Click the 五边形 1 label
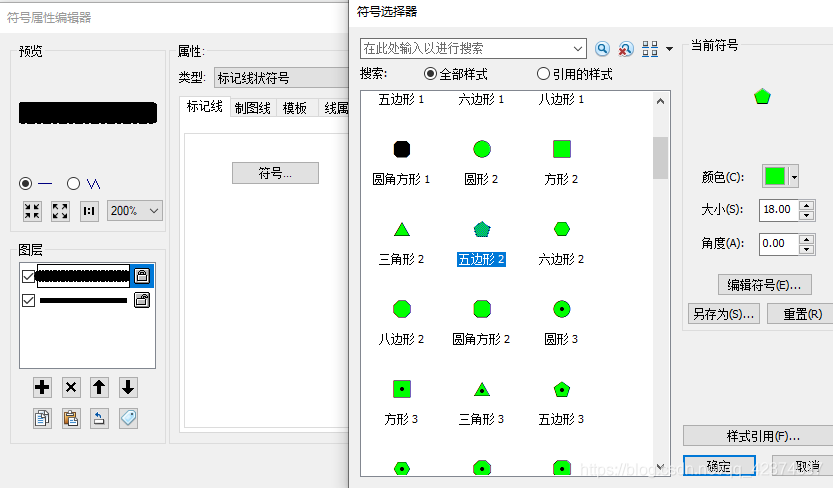This screenshot has height=488, width=833. pyautogui.click(x=401, y=99)
